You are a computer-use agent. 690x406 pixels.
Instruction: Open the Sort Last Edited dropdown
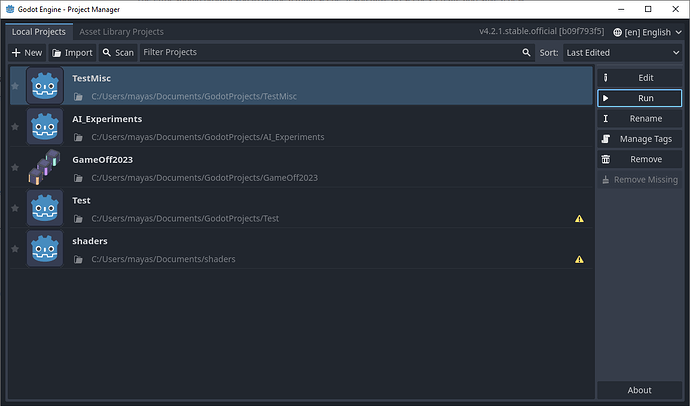tap(623, 53)
